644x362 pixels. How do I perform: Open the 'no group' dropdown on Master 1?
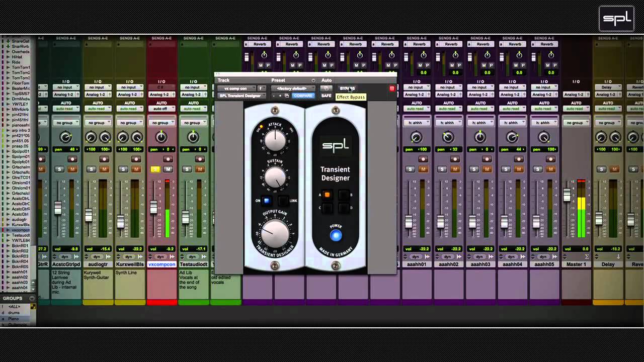[575, 123]
